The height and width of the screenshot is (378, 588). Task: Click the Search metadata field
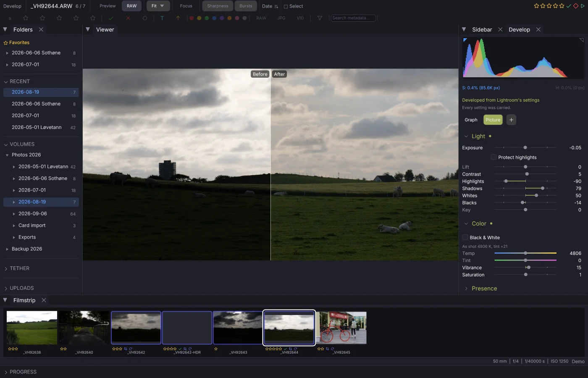tap(353, 18)
